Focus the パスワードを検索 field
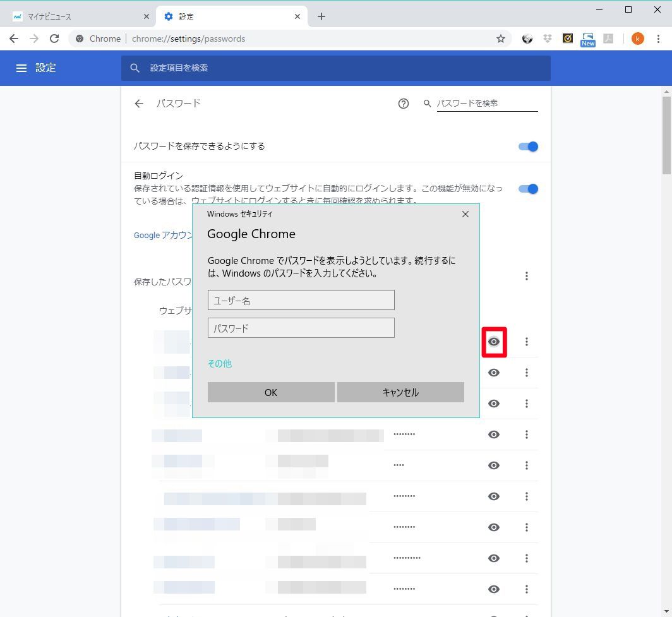Image resolution: width=672 pixels, height=617 pixels. pos(488,104)
